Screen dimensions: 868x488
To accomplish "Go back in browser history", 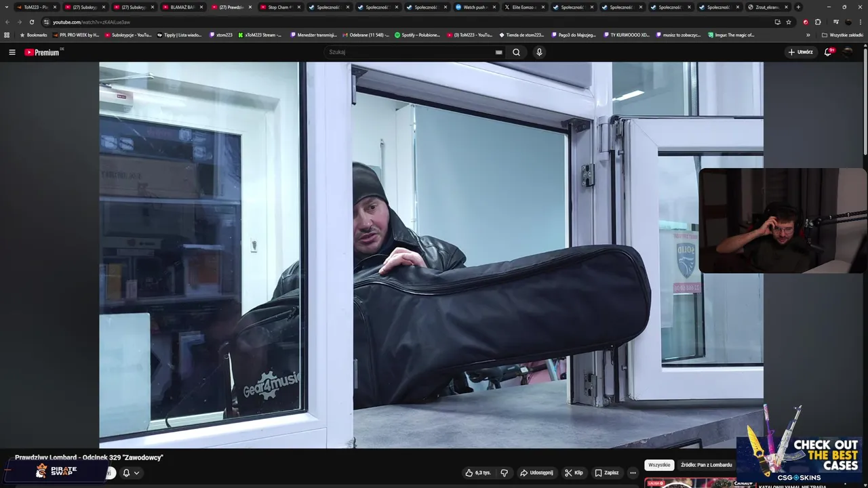I will coord(7,22).
